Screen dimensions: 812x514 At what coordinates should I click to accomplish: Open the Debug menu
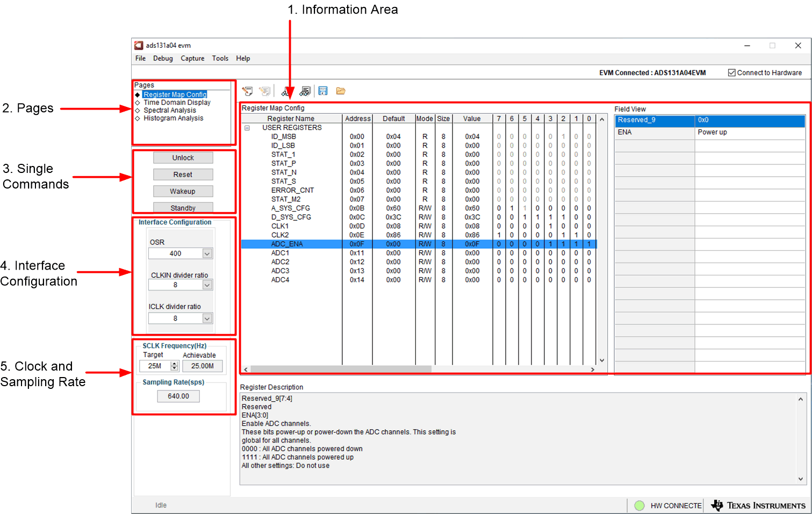163,59
